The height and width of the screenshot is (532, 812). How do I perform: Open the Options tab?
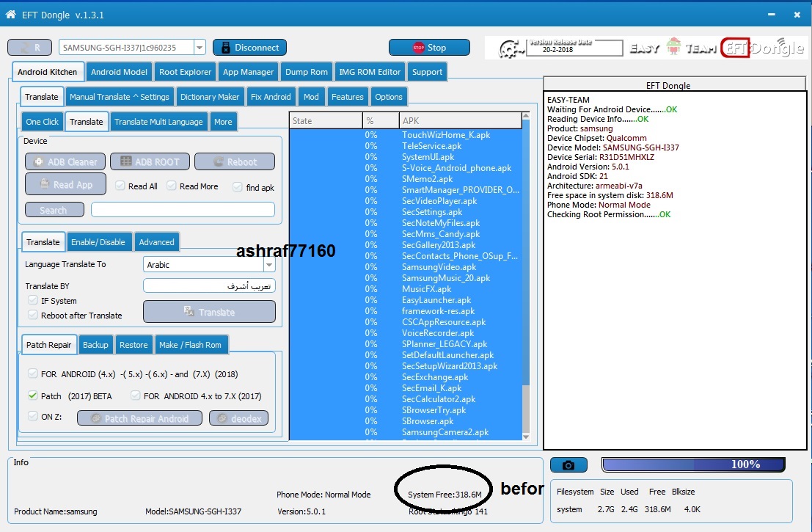[388, 97]
